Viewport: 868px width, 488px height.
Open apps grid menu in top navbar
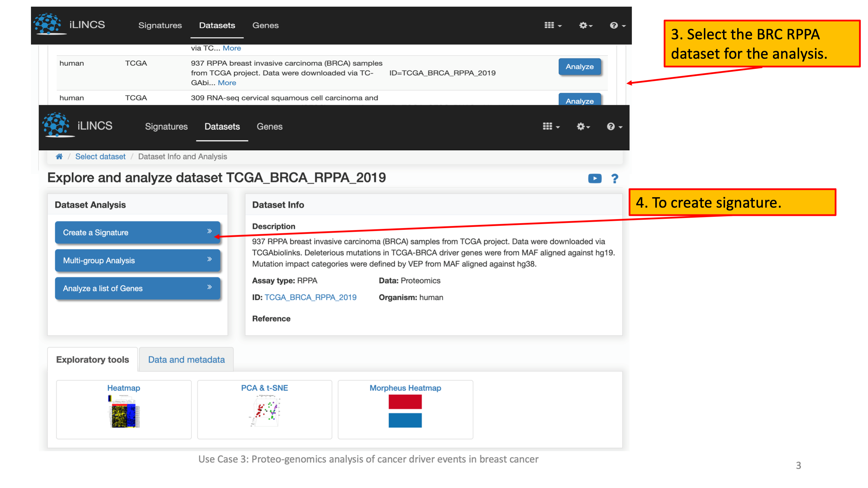[553, 25]
